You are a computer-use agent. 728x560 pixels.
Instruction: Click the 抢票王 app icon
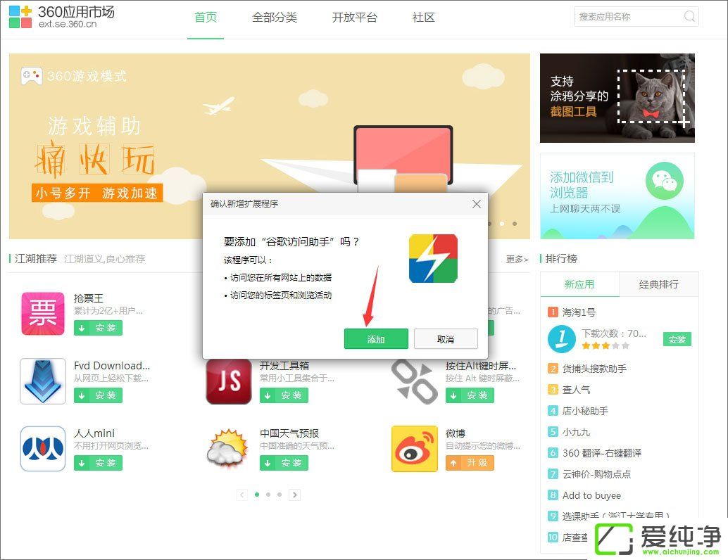point(43,314)
